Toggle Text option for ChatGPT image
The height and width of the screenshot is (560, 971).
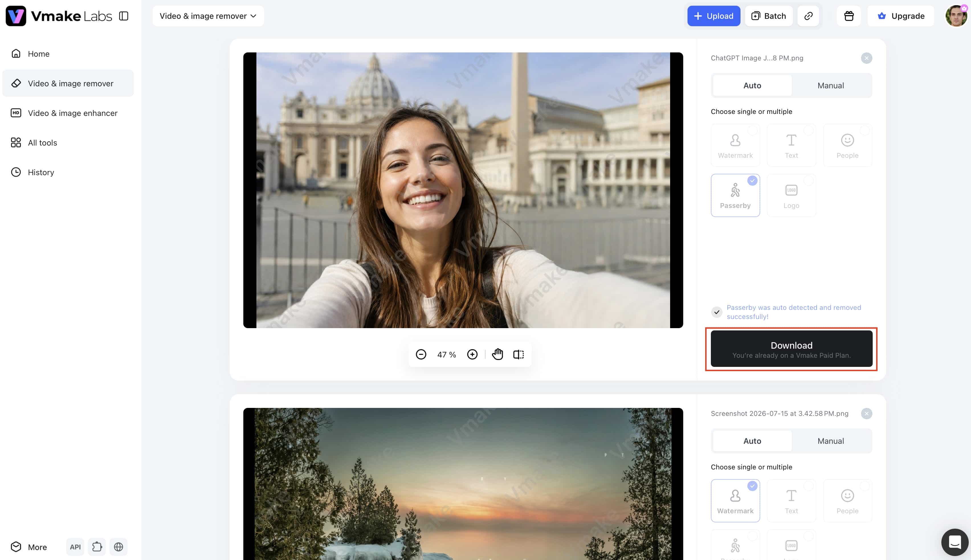tap(791, 145)
